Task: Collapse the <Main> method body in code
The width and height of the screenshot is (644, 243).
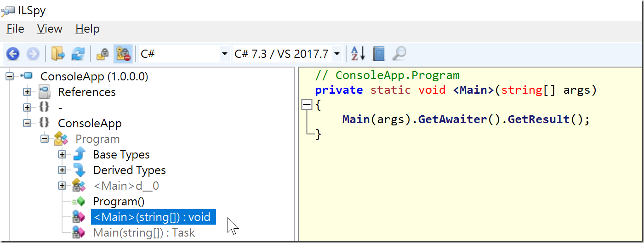Action: tap(307, 105)
